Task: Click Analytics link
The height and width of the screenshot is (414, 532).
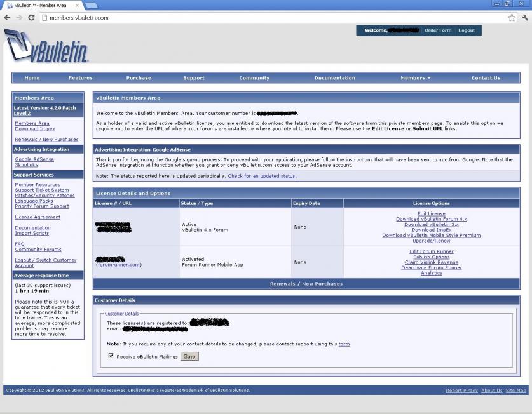Action: point(431,273)
